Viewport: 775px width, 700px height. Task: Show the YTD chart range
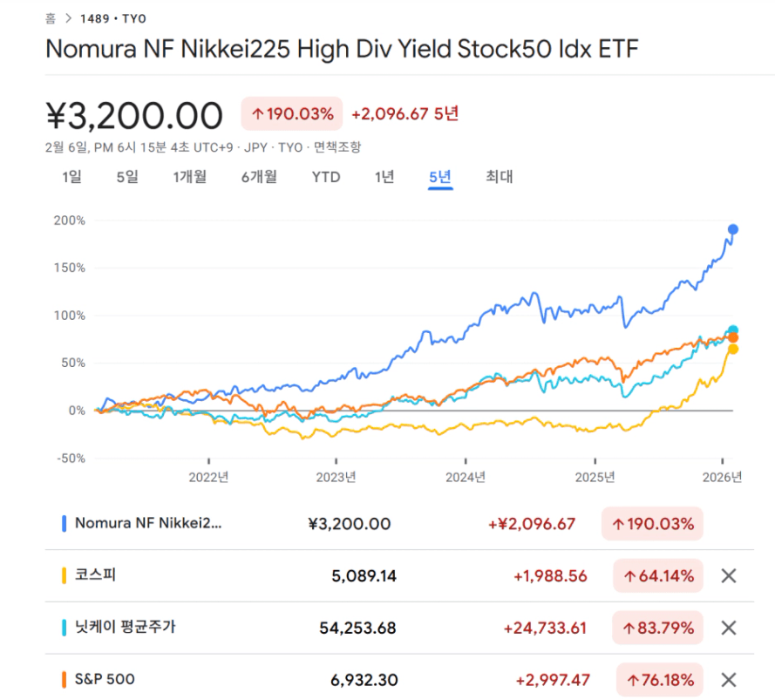tap(326, 177)
